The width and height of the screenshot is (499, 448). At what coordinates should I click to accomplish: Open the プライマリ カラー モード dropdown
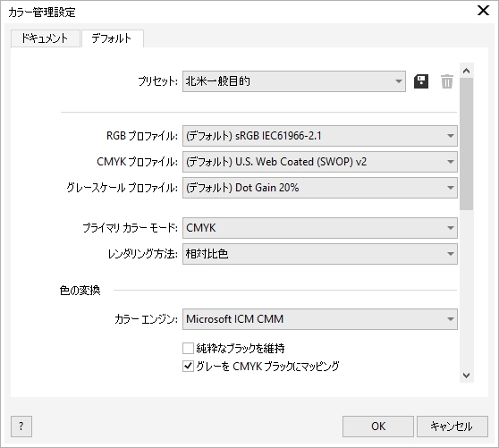coord(320,228)
